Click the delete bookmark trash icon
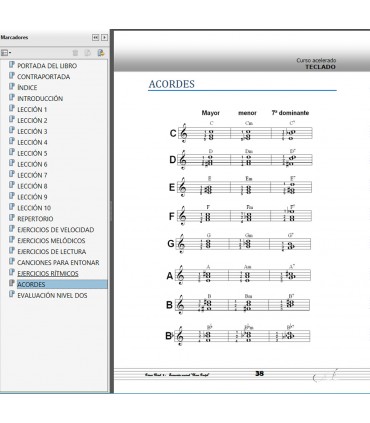 tap(75, 53)
